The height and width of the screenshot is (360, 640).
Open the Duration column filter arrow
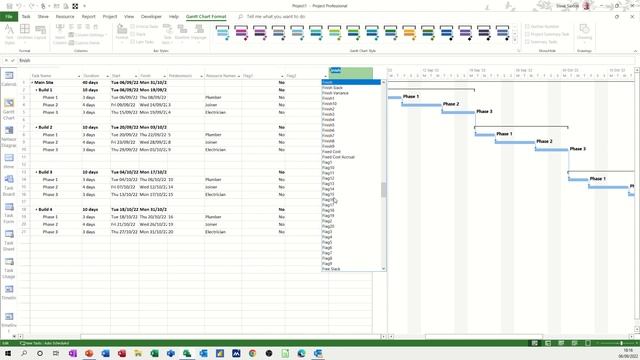click(x=107, y=76)
